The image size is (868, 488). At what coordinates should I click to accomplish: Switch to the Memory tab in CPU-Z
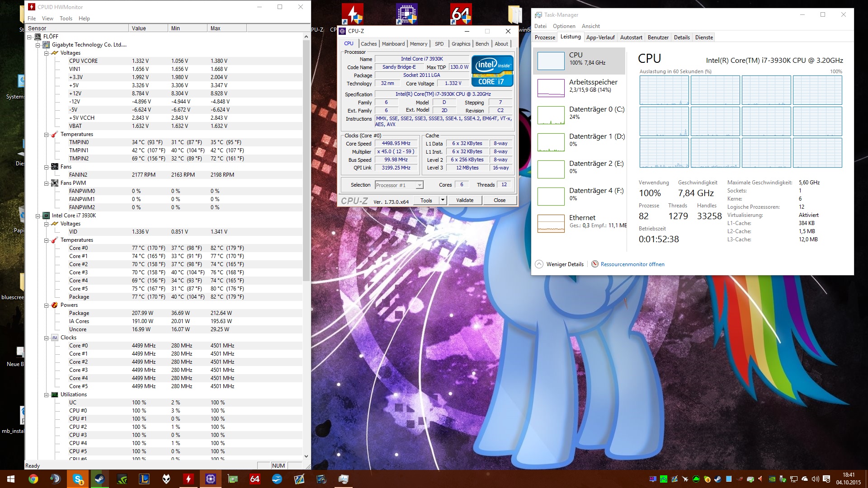coord(418,44)
